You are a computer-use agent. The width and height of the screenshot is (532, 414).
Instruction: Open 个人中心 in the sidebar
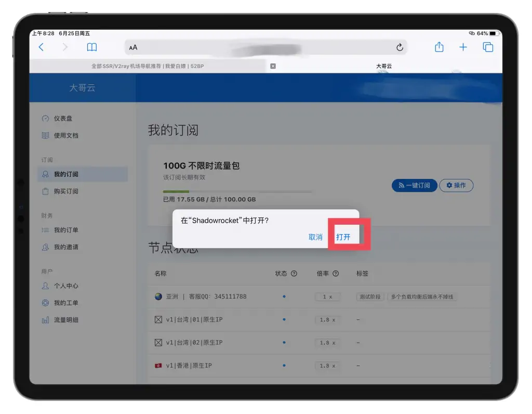coord(83,286)
